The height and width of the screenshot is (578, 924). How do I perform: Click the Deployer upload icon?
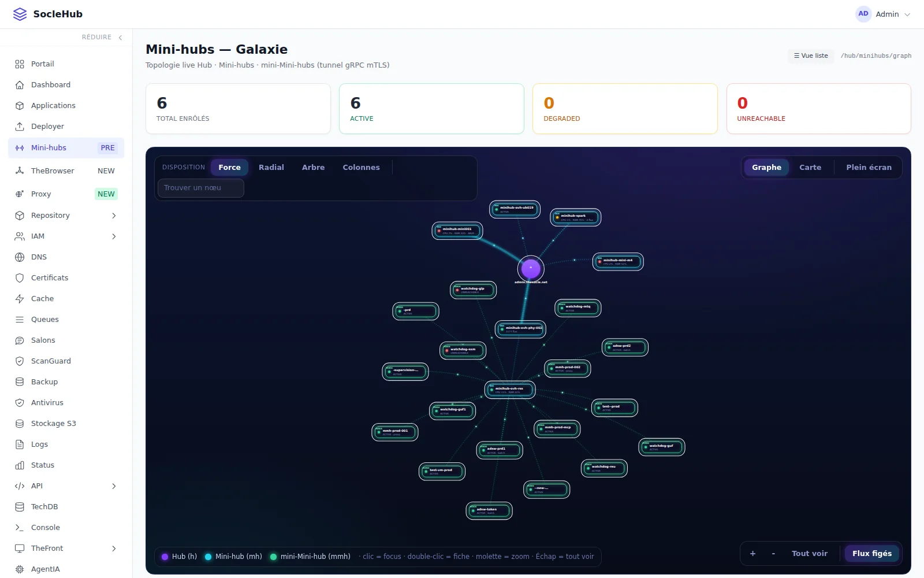[20, 127]
